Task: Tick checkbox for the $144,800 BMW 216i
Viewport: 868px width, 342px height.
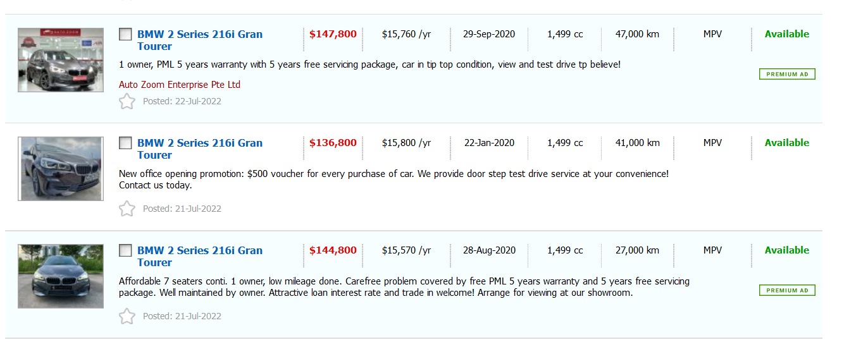Action: (125, 250)
